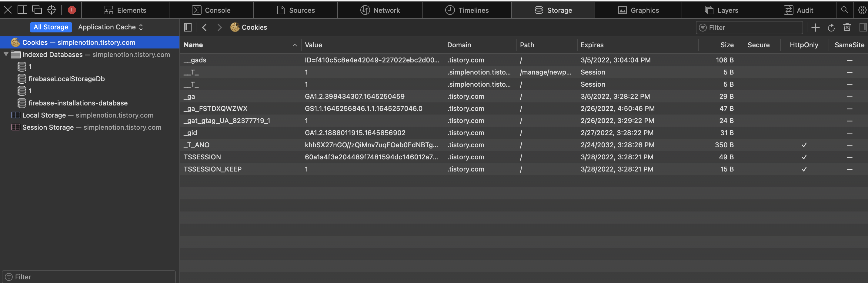Select the __gads cookie row

(524, 60)
